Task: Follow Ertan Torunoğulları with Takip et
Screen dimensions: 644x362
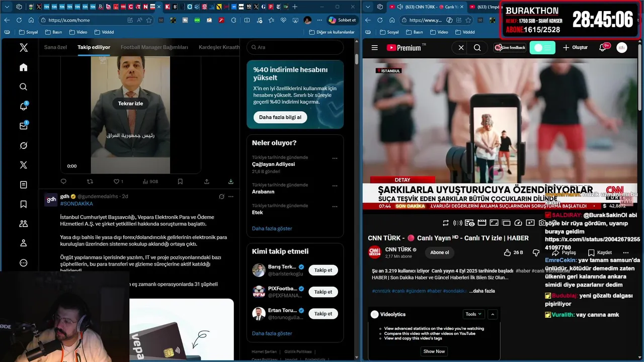Action: [x=323, y=313]
